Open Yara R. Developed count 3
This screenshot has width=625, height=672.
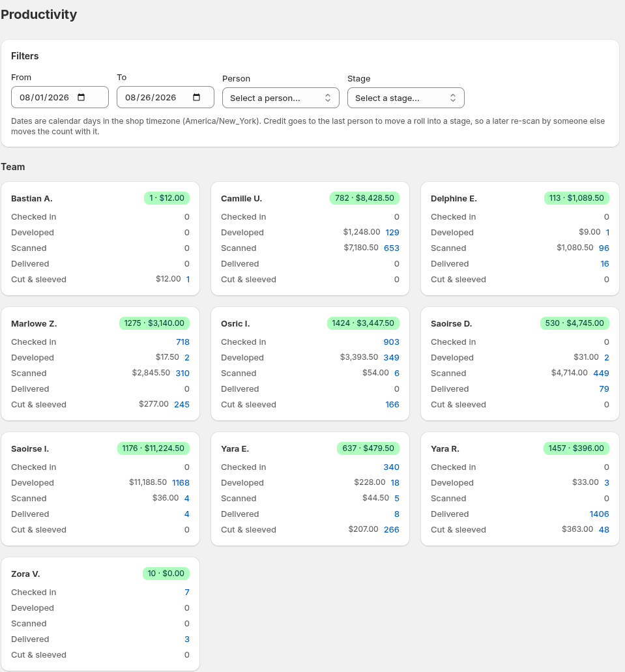[x=607, y=482]
